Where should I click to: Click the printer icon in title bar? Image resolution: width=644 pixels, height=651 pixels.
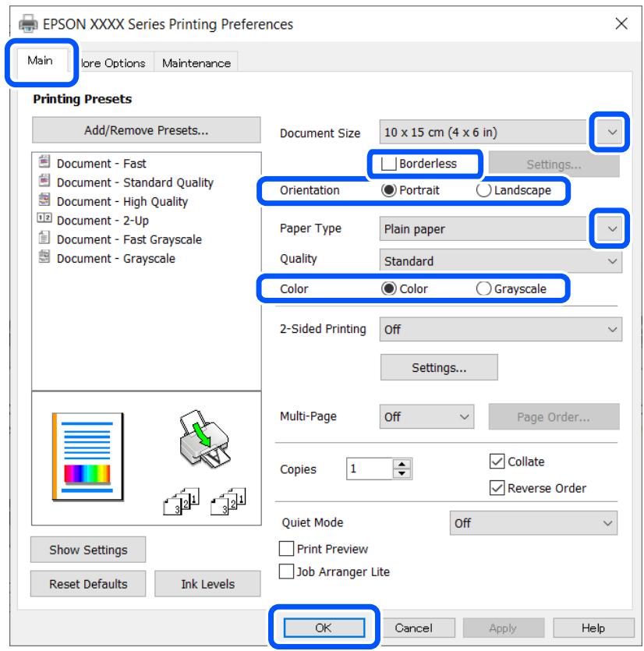pos(28,23)
